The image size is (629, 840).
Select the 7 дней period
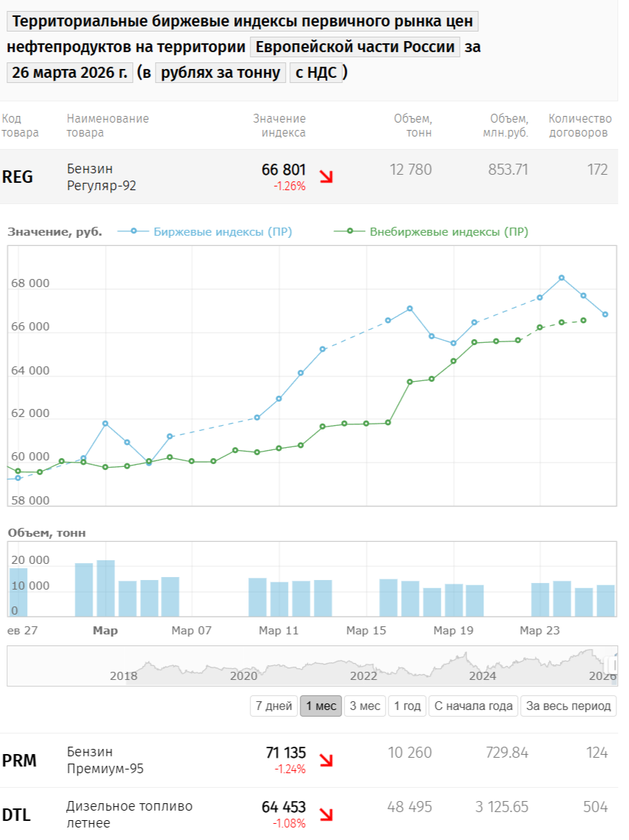(273, 706)
